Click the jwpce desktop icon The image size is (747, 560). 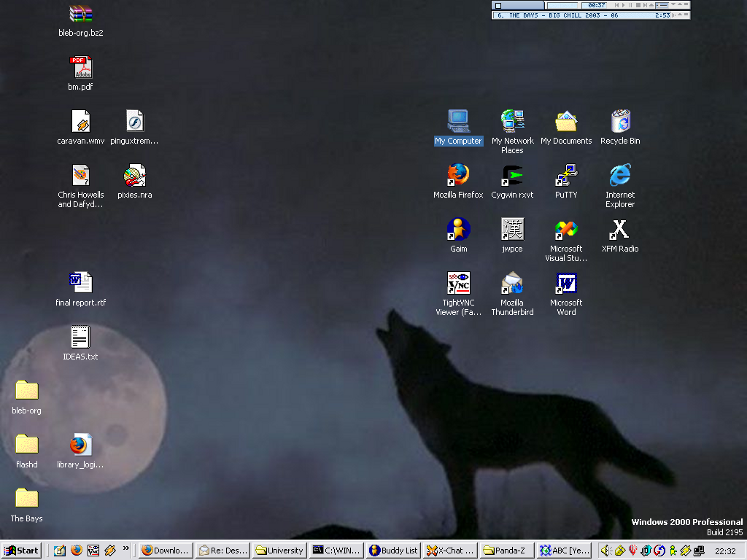pyautogui.click(x=512, y=230)
